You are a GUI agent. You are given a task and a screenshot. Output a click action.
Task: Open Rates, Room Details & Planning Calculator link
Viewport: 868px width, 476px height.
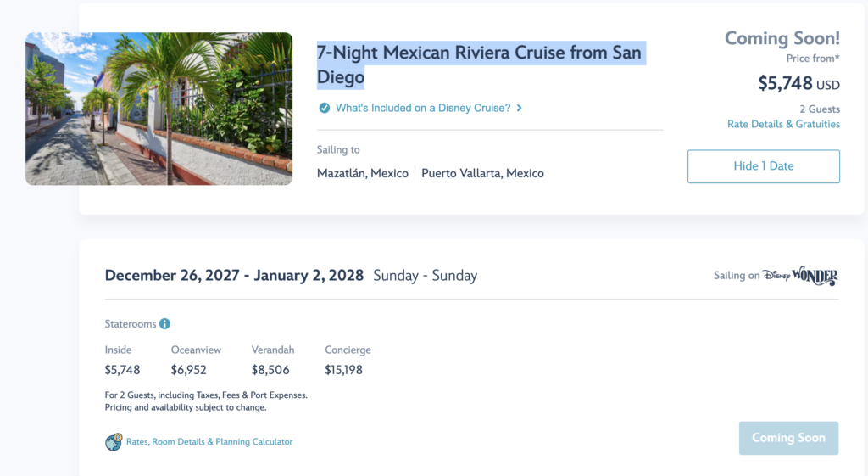coord(209,442)
